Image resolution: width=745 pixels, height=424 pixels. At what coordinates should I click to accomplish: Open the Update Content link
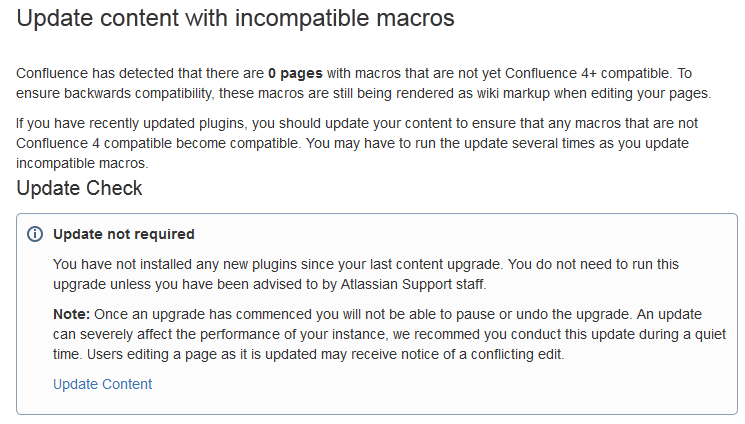coord(102,384)
